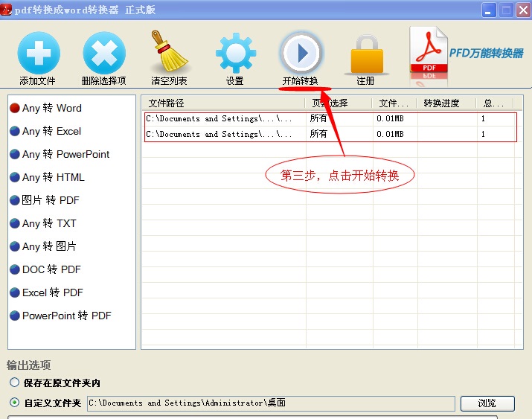Image resolution: width=532 pixels, height=419 pixels.
Task: Choose 保存在原文件夹内 radio button
Action: [14, 383]
